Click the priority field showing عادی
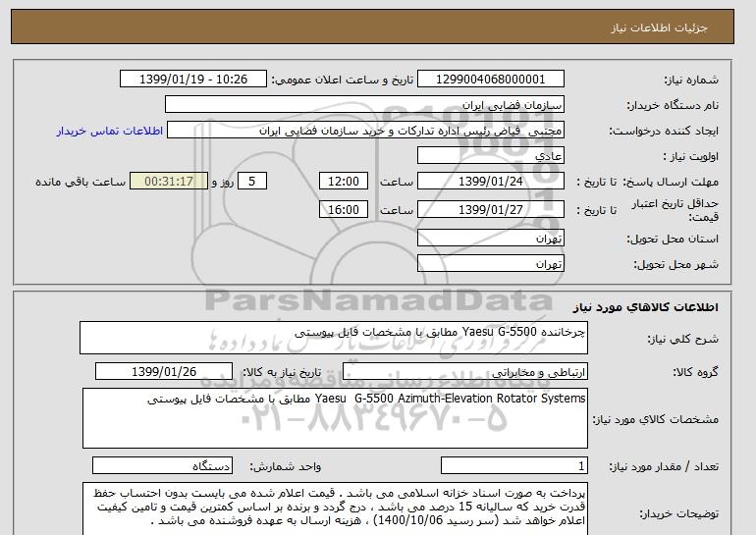756x535 pixels. pyautogui.click(x=490, y=156)
